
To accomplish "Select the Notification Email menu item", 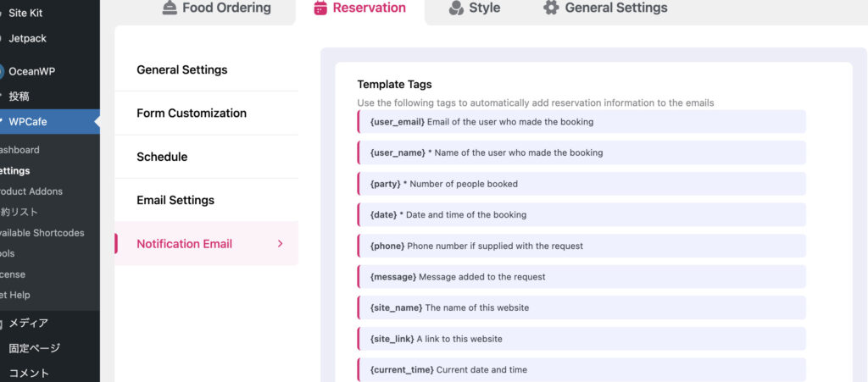I will coord(207,244).
